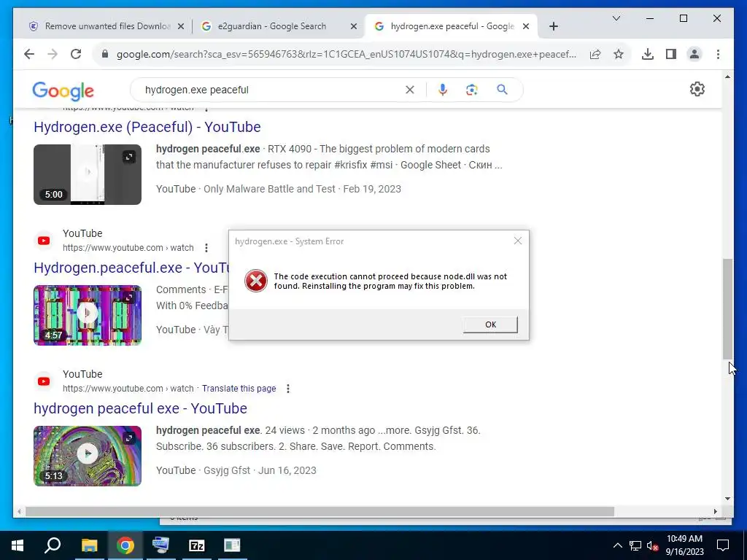Play the 5:00 video thumbnail

click(x=88, y=175)
